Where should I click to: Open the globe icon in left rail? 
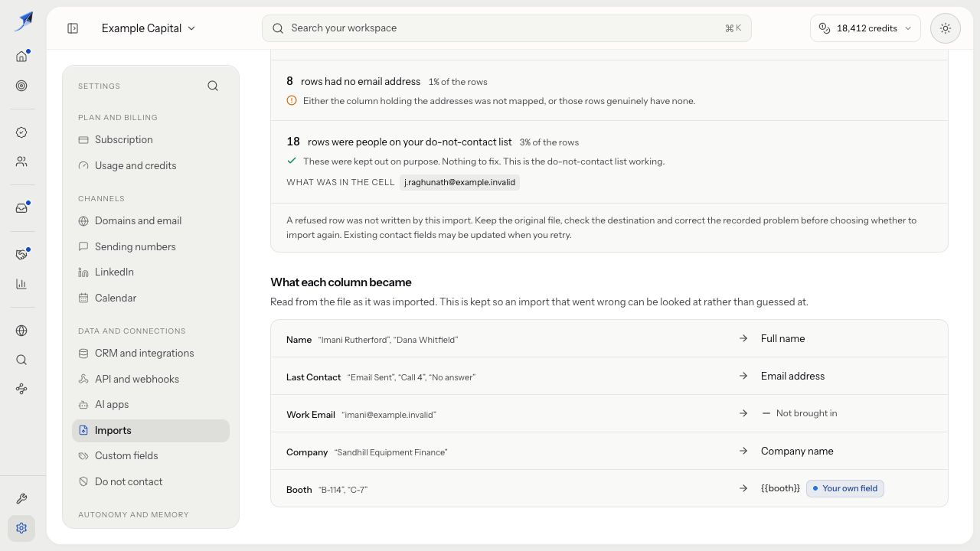21,331
